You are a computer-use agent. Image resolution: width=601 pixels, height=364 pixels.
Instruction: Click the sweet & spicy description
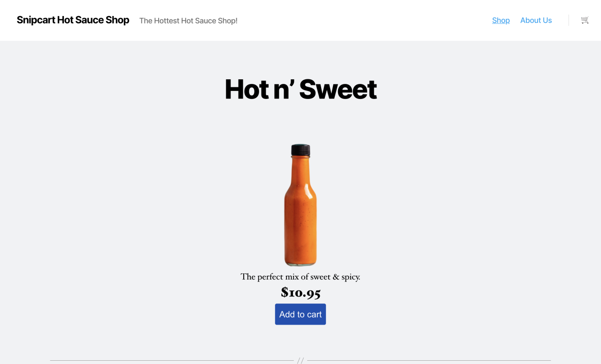(300, 277)
